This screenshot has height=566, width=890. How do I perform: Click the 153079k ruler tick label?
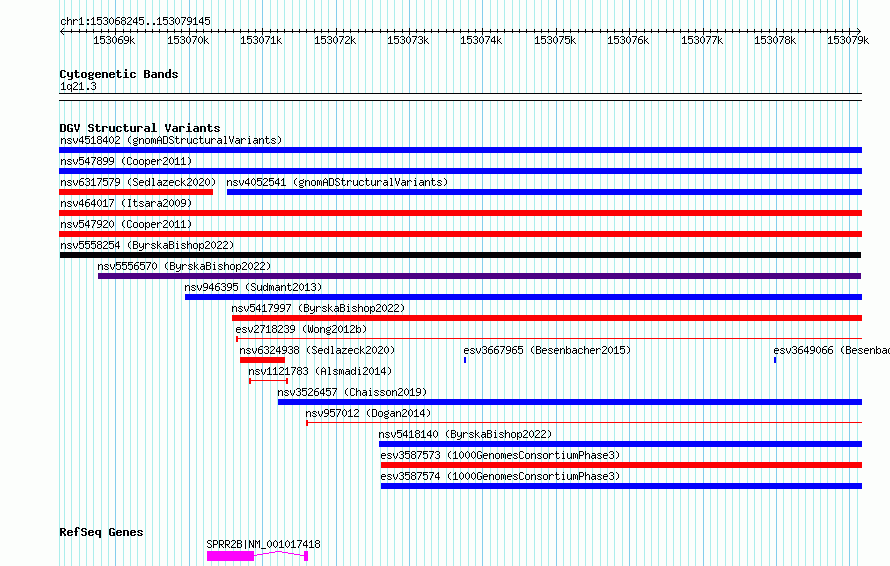[847, 41]
